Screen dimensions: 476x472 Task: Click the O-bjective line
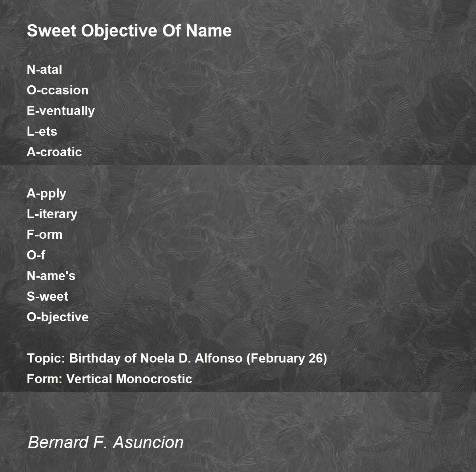point(58,317)
